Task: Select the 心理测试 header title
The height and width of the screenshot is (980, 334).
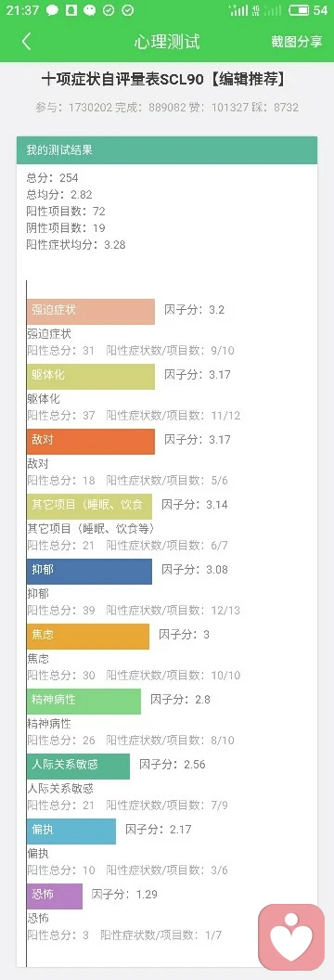Action: click(167, 42)
